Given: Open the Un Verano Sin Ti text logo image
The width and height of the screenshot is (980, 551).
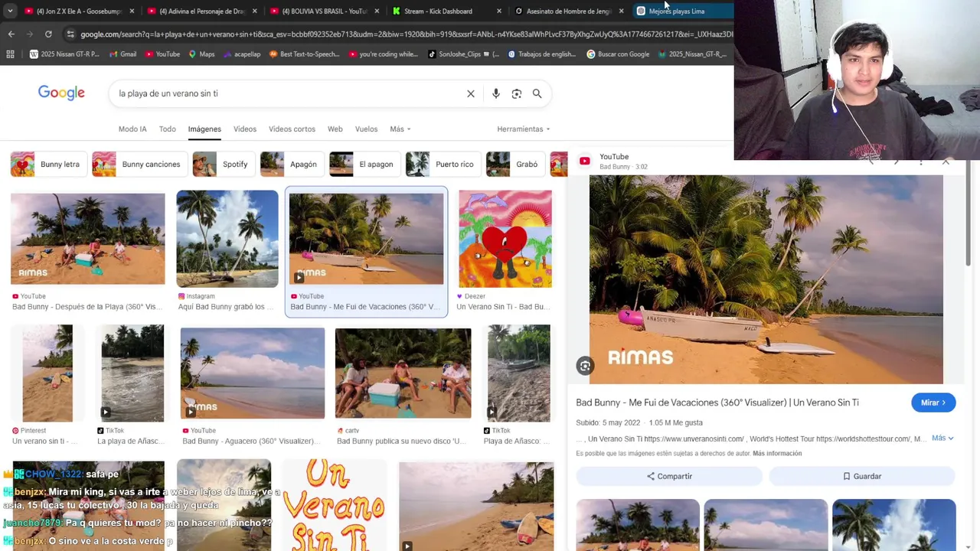Looking at the screenshot, I should 333,505.
